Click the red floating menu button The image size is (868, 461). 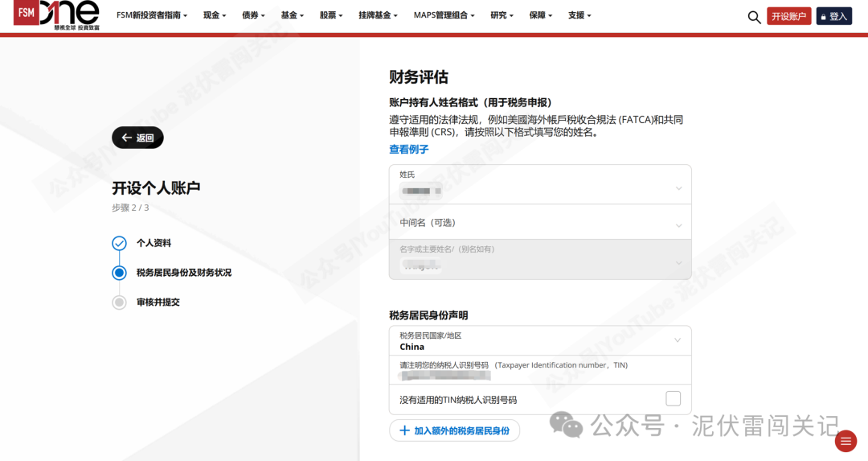(x=845, y=441)
